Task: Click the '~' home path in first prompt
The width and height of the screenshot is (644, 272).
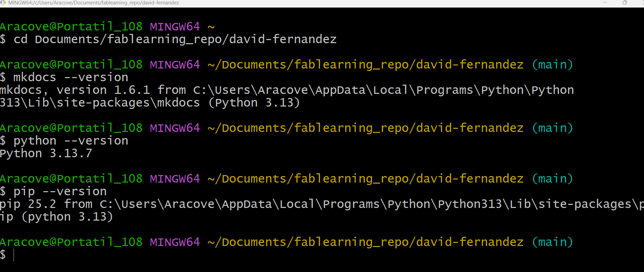Action: coord(211,27)
